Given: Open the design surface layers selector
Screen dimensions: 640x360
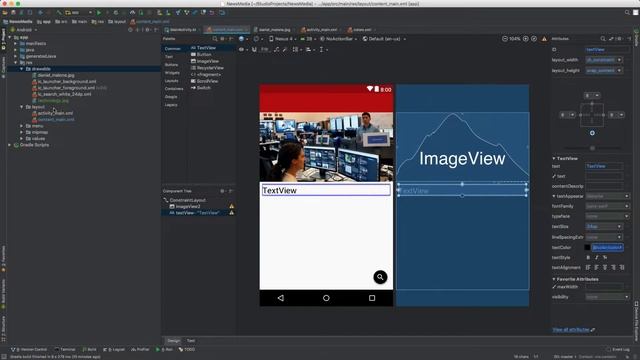Looking at the screenshot, I should click(x=242, y=39).
